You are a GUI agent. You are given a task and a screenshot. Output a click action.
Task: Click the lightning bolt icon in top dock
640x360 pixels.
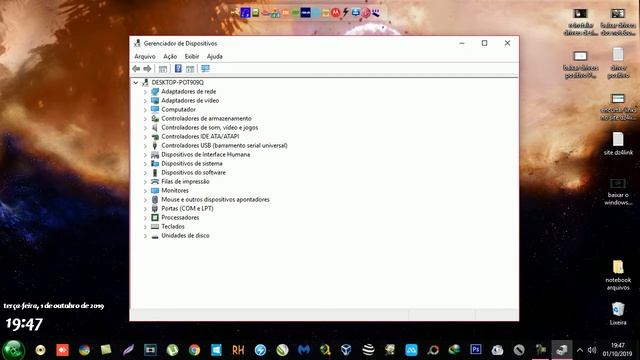click(x=345, y=13)
